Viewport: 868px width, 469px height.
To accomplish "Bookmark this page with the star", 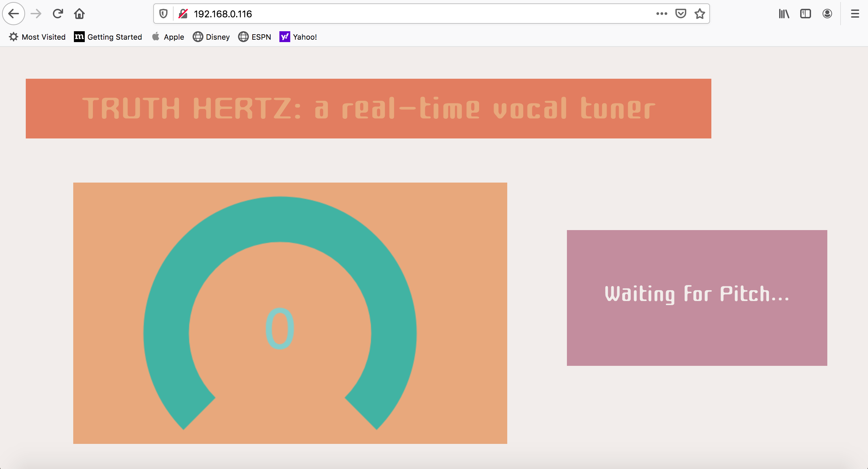I will [699, 14].
